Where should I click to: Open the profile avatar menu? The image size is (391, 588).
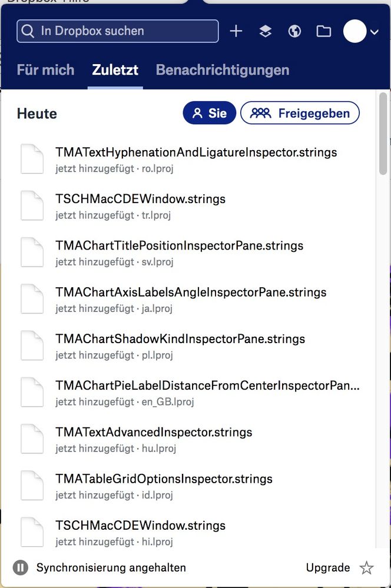pyautogui.click(x=354, y=31)
